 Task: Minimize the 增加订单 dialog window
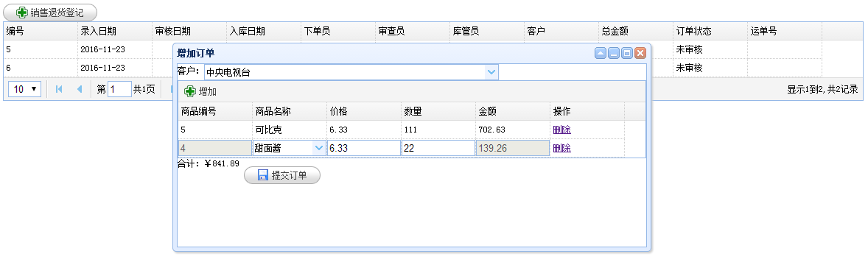tap(614, 53)
